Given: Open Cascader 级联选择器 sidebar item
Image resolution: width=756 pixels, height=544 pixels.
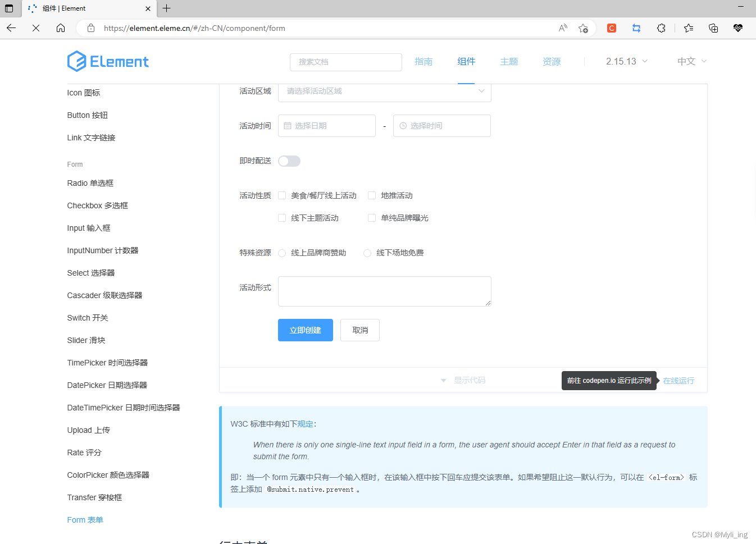Looking at the screenshot, I should point(104,295).
